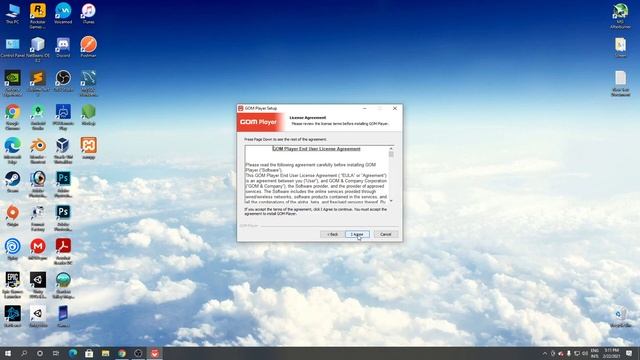Viewport: 640px width, 360px height.
Task: Select the New Text Document file
Action: point(620,84)
